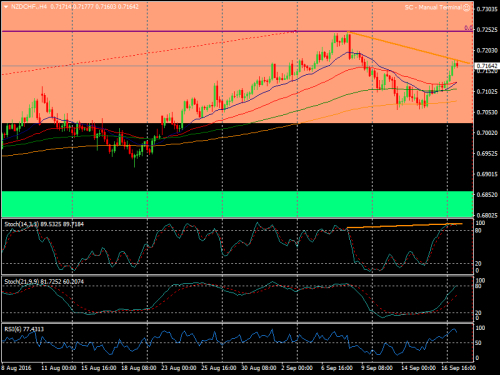Click the 80 level on first Stochastic scale

coord(478,231)
